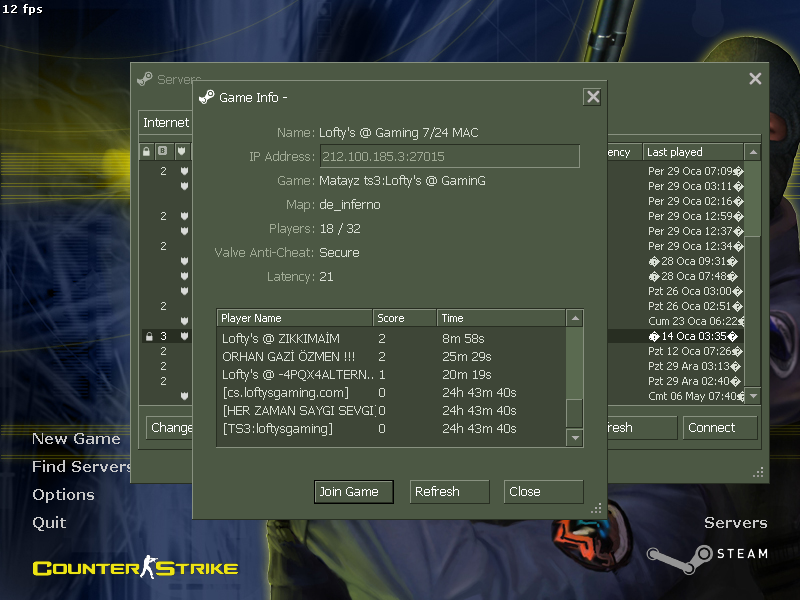Select server row Per 29 Oca 12:34
Image resolution: width=800 pixels, height=600 pixels.
pos(695,246)
